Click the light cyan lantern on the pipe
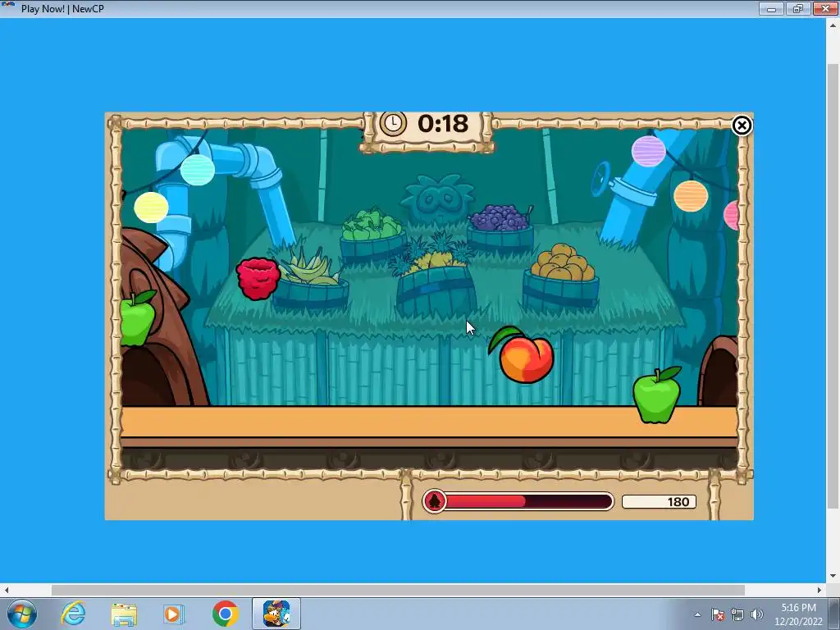 [198, 169]
